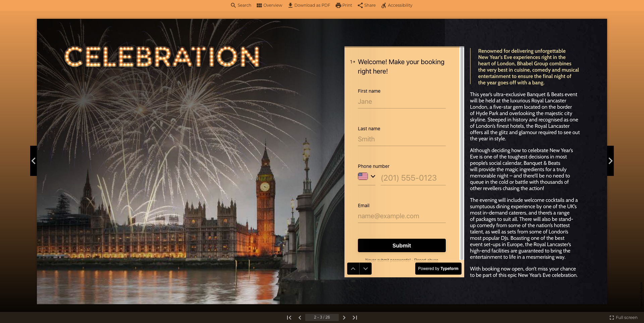This screenshot has width=644, height=323.
Task: Turn to the previous page using the left arrow
Action: click(x=34, y=161)
